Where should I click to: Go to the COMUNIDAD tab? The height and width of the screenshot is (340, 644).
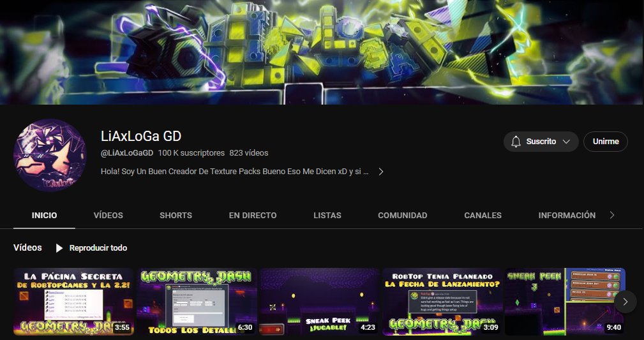coord(403,216)
